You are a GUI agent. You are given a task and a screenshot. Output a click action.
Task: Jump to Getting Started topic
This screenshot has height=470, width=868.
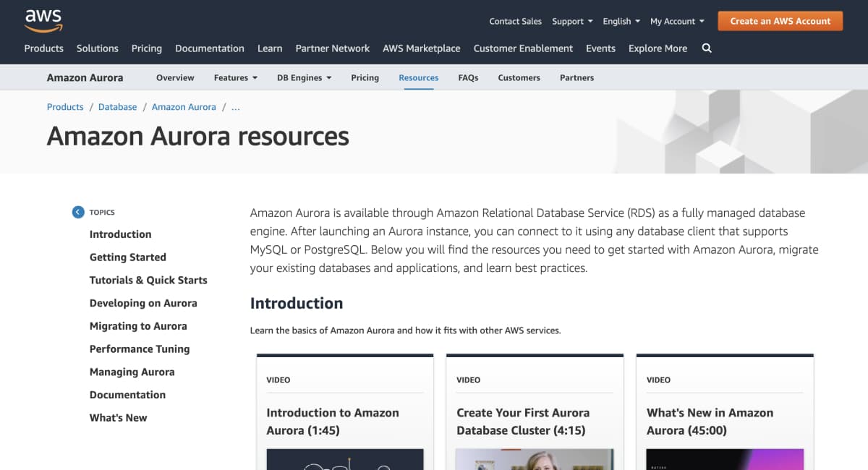[x=127, y=257]
